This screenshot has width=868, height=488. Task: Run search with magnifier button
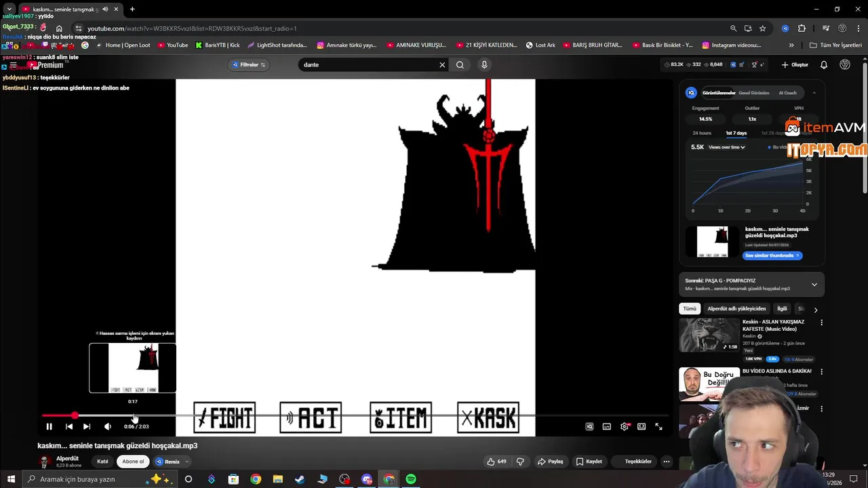tap(460, 65)
